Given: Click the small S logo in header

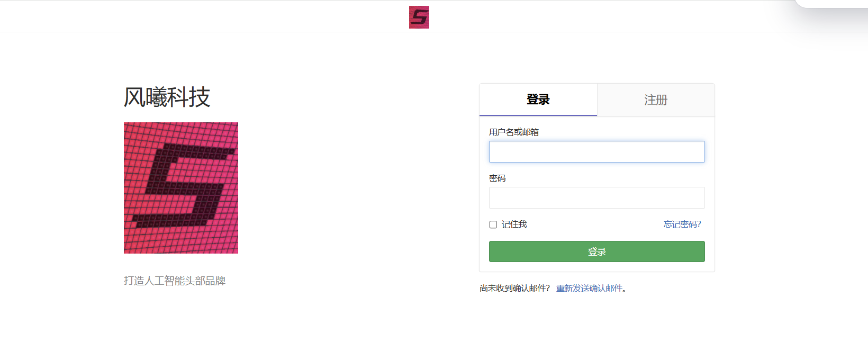Looking at the screenshot, I should pos(419,17).
